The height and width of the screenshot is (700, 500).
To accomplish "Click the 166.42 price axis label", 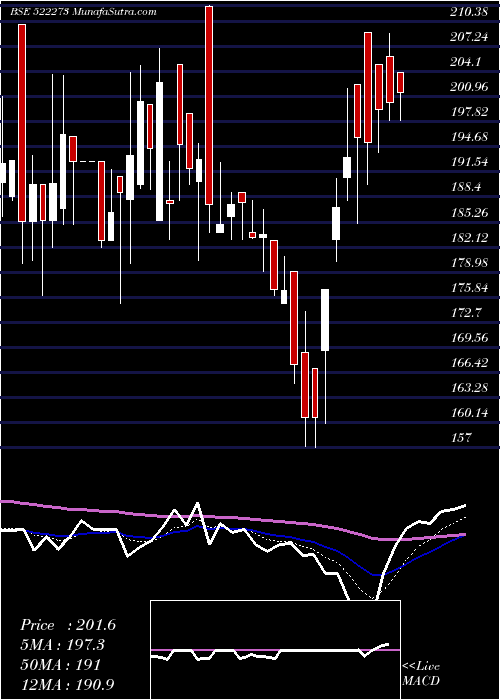I will 469,362.
